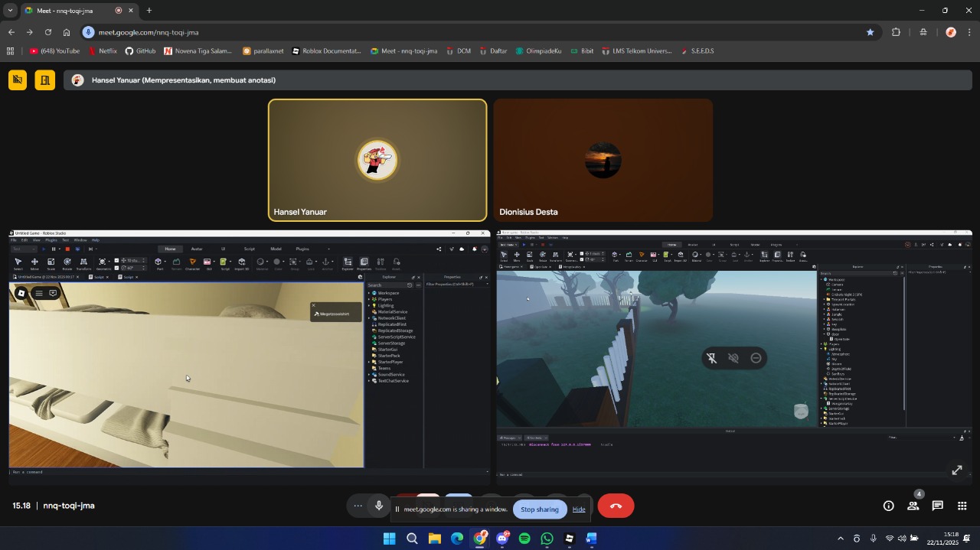Open the Meet activities grid icon
Screen dimensions: 980x550
(962, 506)
